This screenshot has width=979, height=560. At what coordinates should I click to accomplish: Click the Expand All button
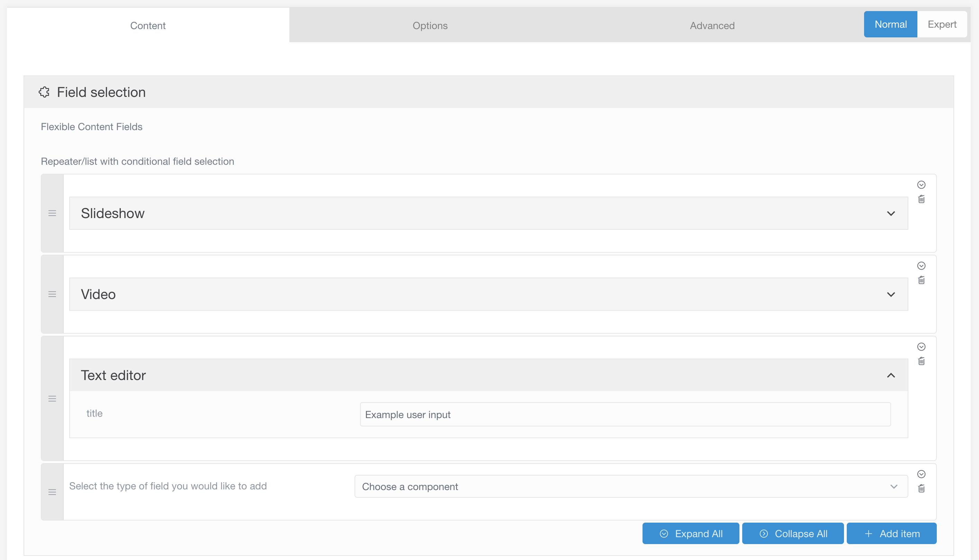(x=691, y=533)
